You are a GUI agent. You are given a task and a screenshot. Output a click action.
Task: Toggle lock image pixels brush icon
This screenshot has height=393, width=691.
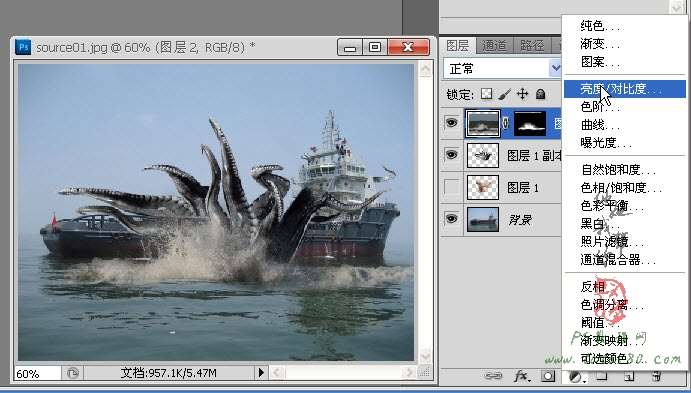[x=505, y=94]
